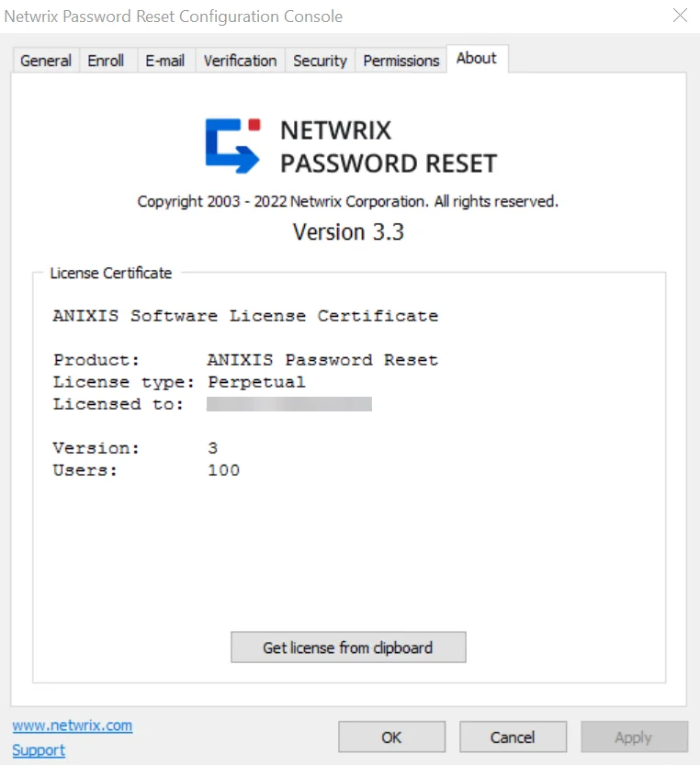The width and height of the screenshot is (700, 765).
Task: Click the Apply button
Action: click(x=634, y=737)
